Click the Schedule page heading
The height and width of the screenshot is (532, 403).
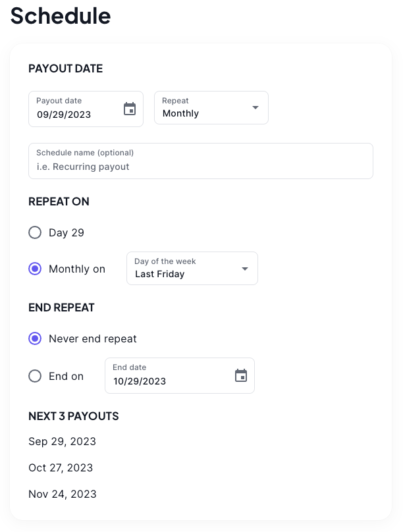[x=61, y=16]
